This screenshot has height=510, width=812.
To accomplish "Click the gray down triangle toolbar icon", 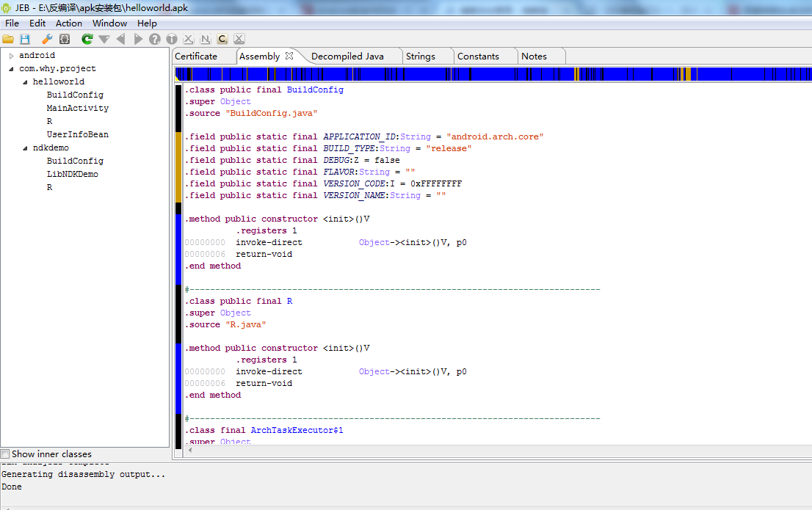I will click(104, 40).
